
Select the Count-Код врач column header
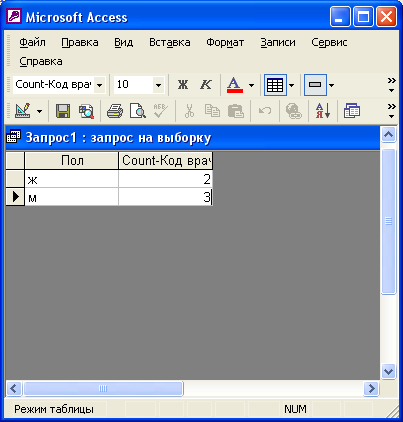click(166, 161)
